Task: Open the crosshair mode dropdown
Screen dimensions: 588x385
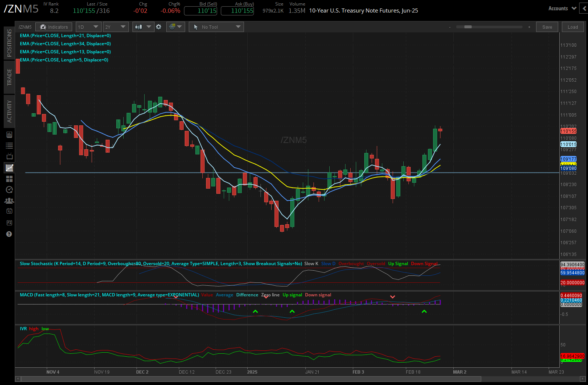Action: [x=176, y=27]
